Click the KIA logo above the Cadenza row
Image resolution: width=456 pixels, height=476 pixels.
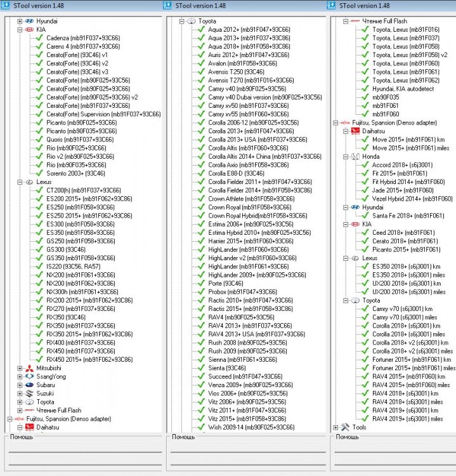29,30
